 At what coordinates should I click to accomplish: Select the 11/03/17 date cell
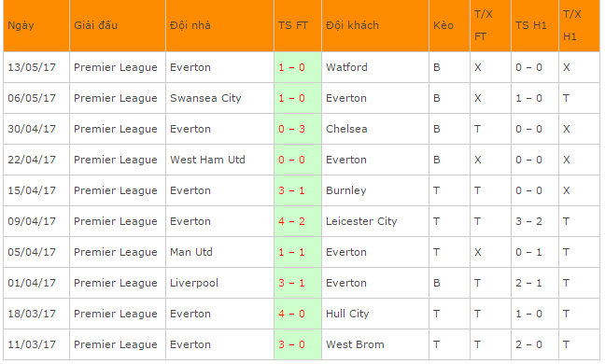(x=32, y=344)
